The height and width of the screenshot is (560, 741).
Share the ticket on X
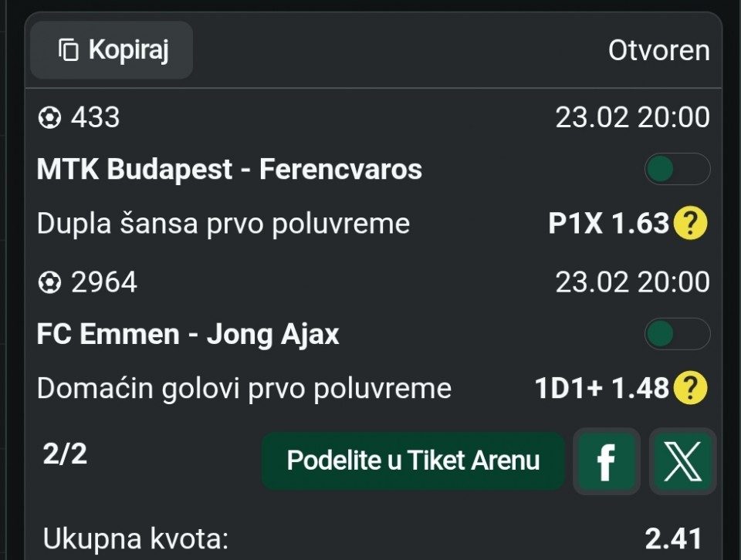tap(682, 461)
